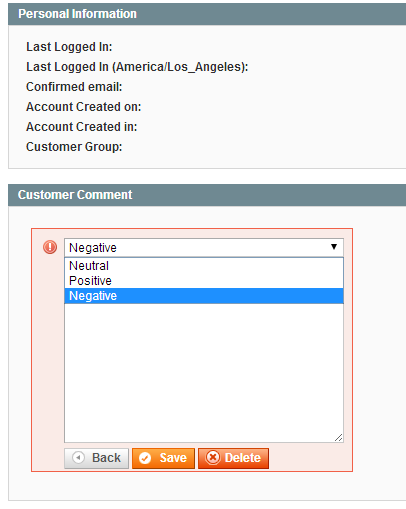Click the Account Created on label
The width and height of the screenshot is (406, 509).
pyautogui.click(x=84, y=107)
